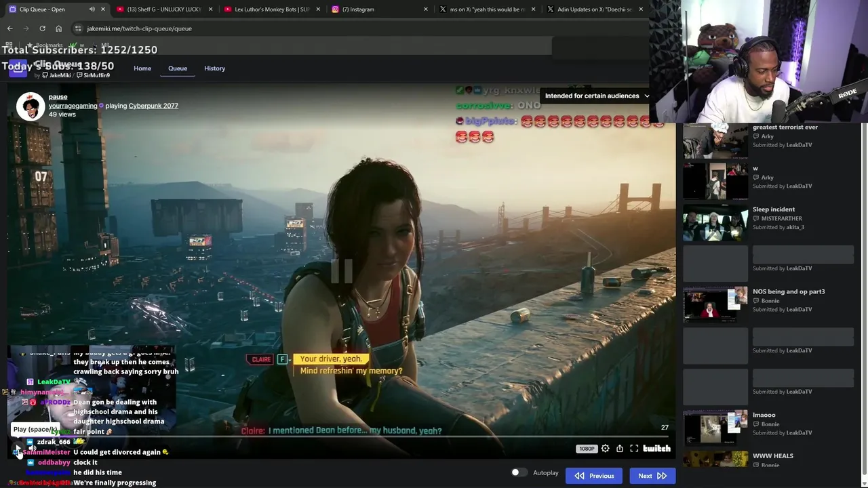Open yourragegaming channel link

coord(73,106)
